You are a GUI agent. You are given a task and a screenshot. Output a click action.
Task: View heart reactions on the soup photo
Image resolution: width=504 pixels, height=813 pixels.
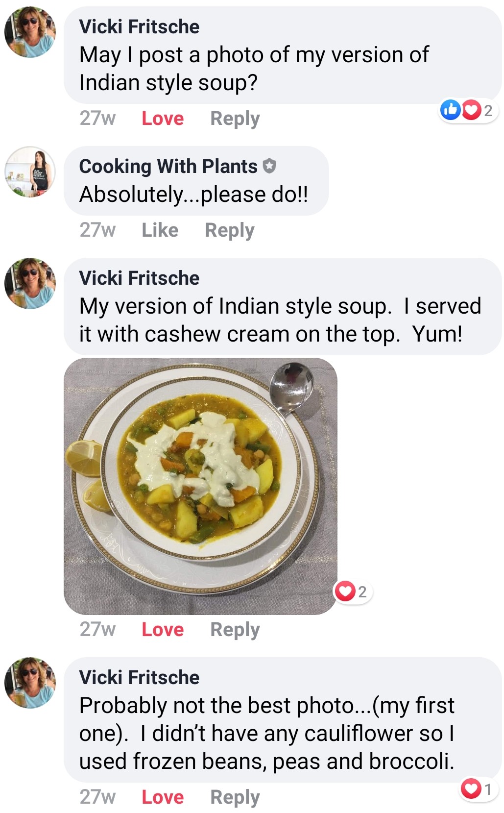coord(353,591)
